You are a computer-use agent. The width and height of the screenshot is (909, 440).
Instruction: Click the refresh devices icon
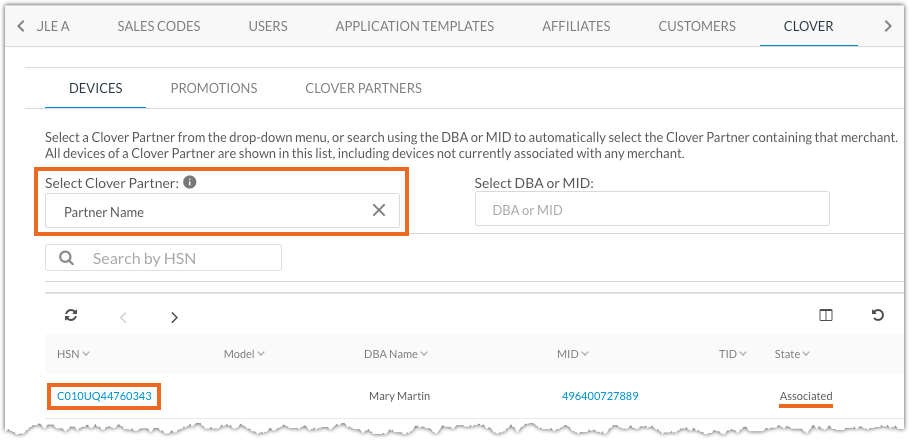pos(71,316)
